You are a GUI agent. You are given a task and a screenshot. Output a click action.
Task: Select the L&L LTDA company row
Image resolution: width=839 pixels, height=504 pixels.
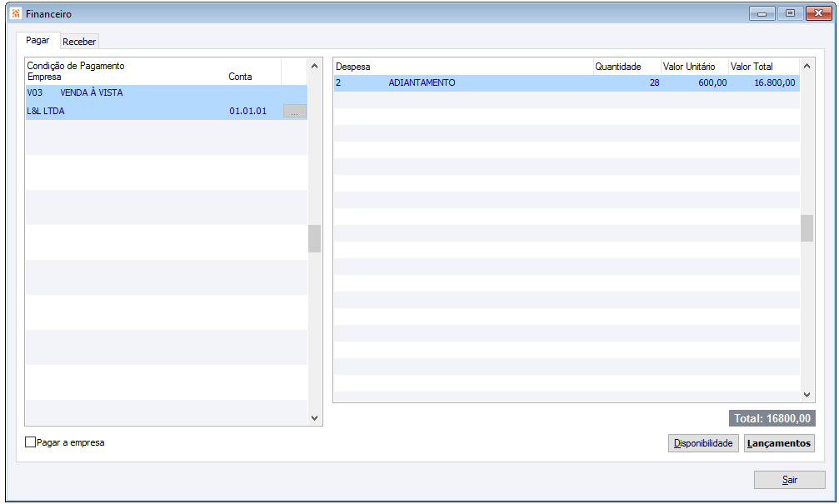[167, 111]
